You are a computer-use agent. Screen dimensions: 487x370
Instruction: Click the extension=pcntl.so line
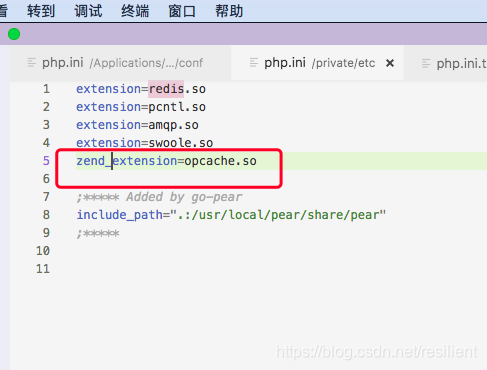coord(141,107)
